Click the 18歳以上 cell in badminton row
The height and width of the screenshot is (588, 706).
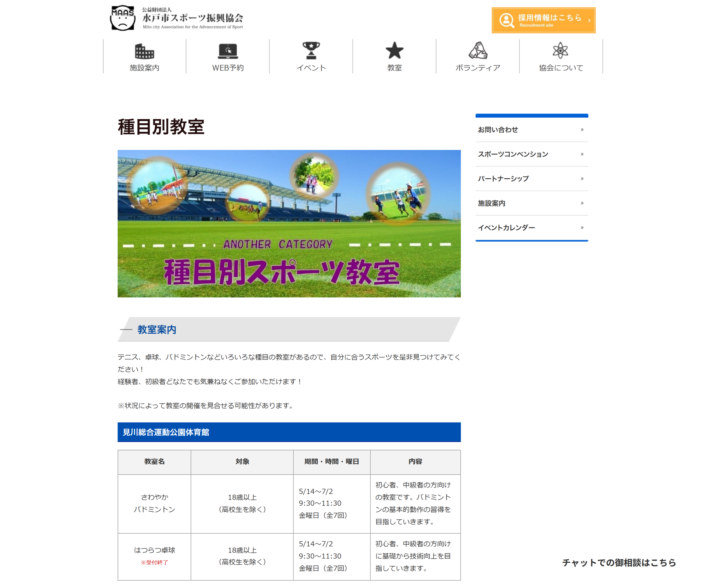[x=242, y=504]
